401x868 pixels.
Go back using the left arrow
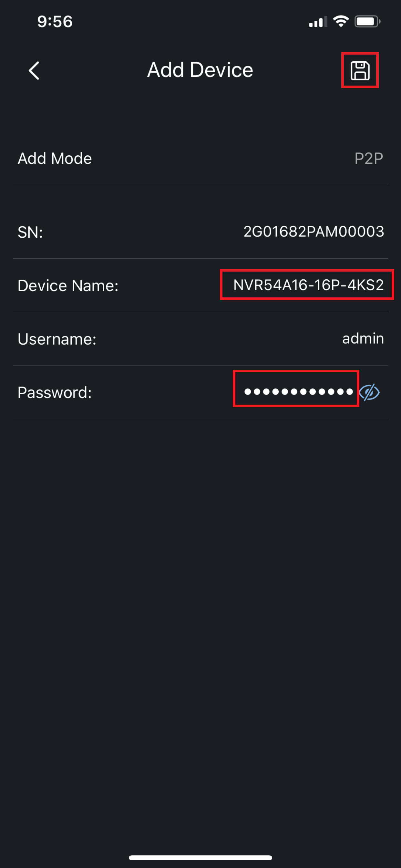pos(34,70)
